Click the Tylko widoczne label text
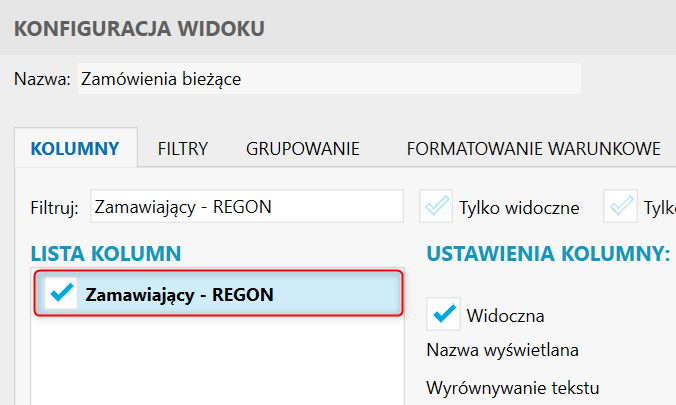The height and width of the screenshot is (405, 676). 519,208
